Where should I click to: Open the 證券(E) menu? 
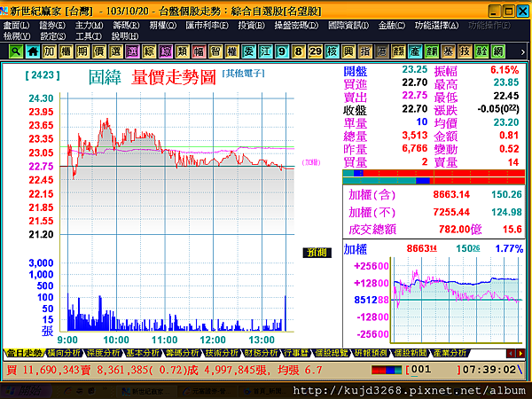pyautogui.click(x=52, y=26)
